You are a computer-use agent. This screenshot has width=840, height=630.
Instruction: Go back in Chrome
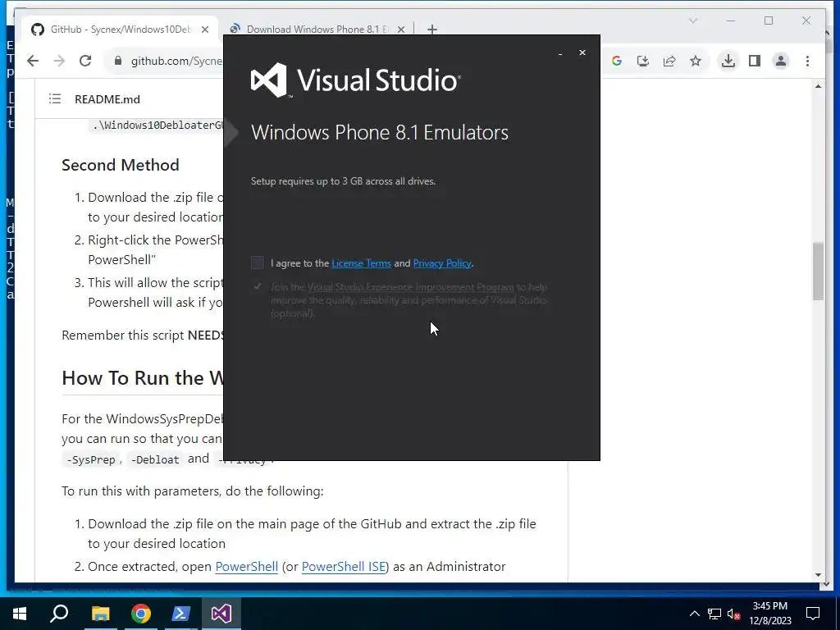coord(33,61)
